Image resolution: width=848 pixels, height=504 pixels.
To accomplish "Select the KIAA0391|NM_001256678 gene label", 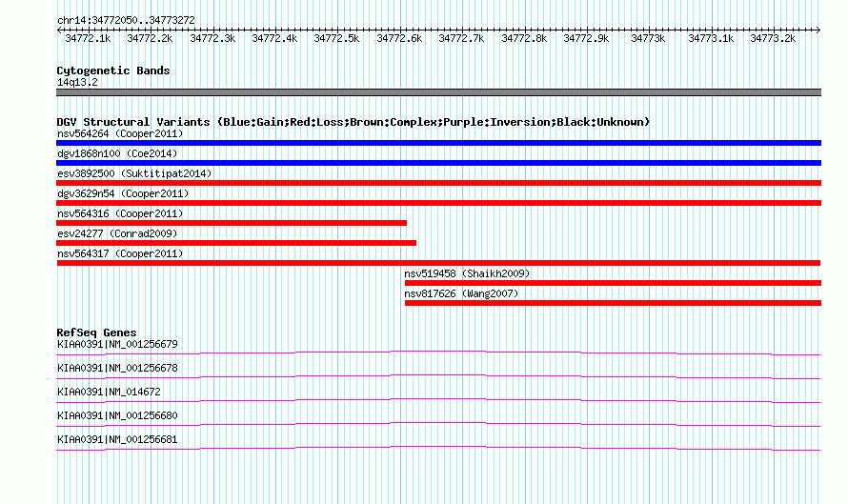I will [117, 369].
